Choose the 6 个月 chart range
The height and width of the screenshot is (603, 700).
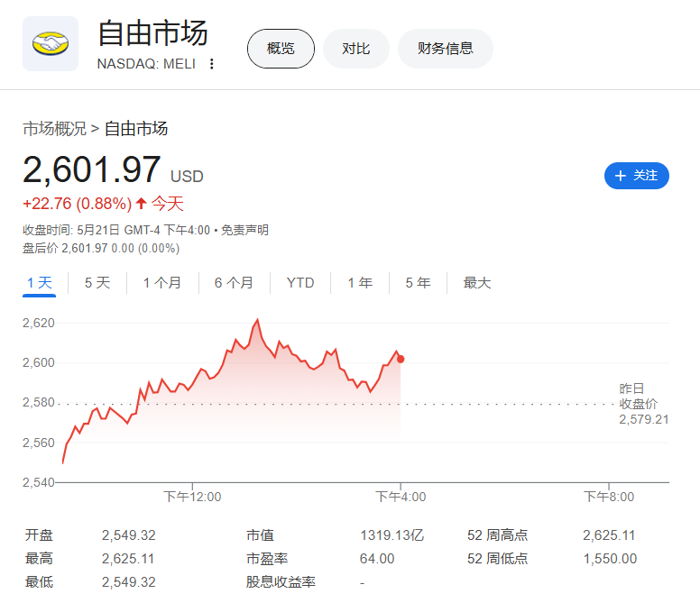coord(234,283)
